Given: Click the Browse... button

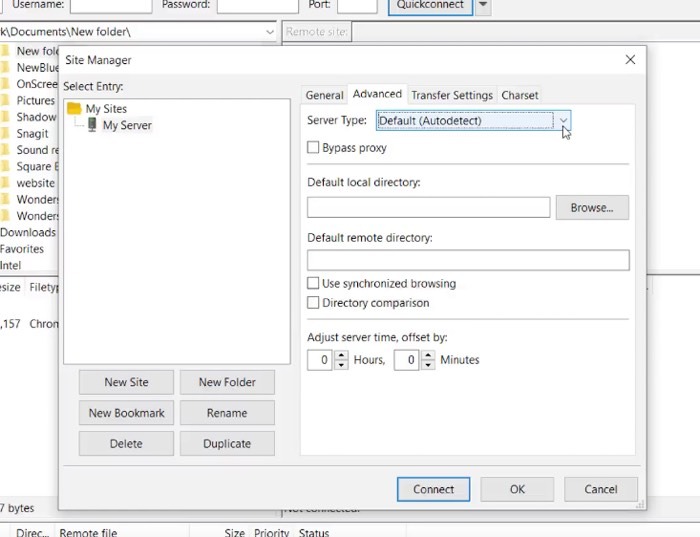Looking at the screenshot, I should (592, 208).
